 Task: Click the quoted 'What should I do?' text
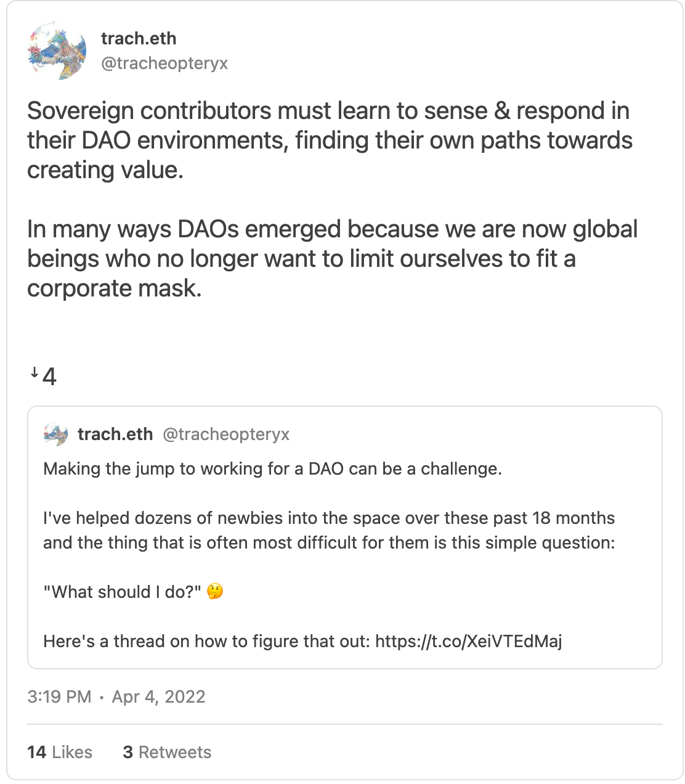(122, 592)
